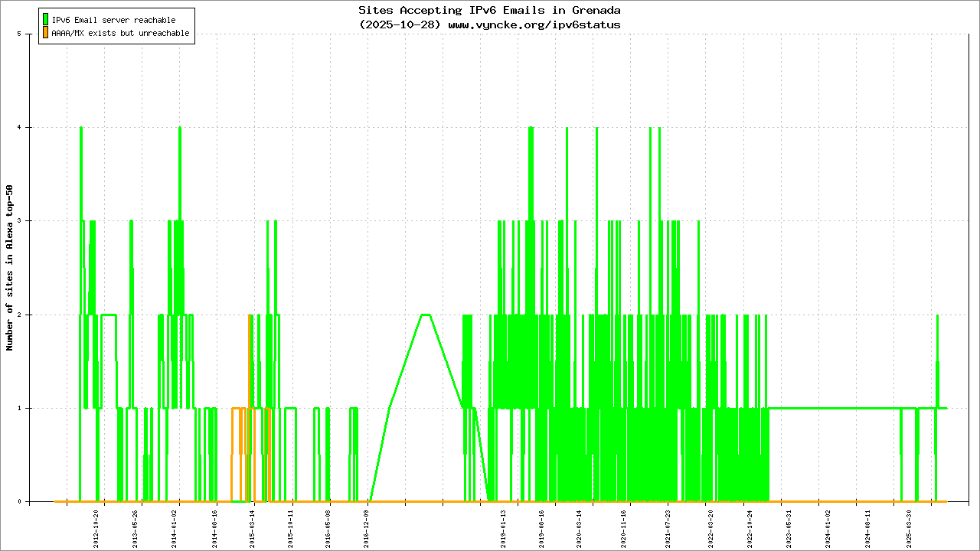The height and width of the screenshot is (551, 980).
Task: Click the green legend color swatch
Action: (x=46, y=19)
